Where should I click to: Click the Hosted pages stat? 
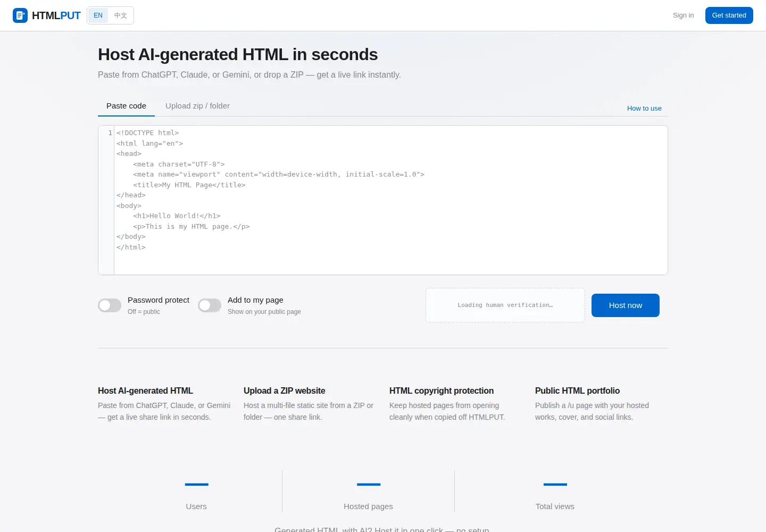[x=368, y=495]
